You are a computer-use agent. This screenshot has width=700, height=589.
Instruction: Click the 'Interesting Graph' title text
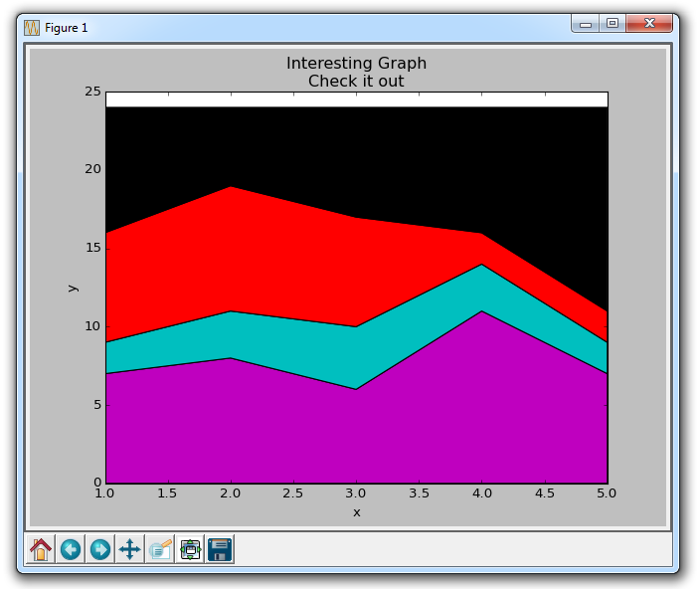tap(356, 64)
